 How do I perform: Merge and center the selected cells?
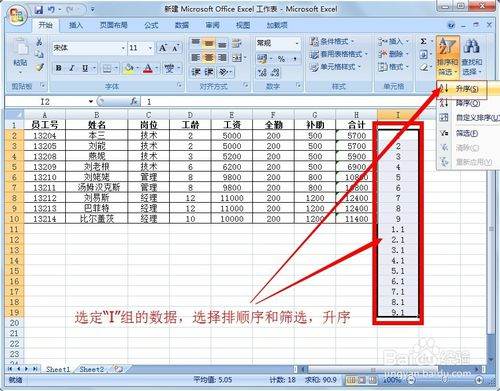click(x=237, y=57)
